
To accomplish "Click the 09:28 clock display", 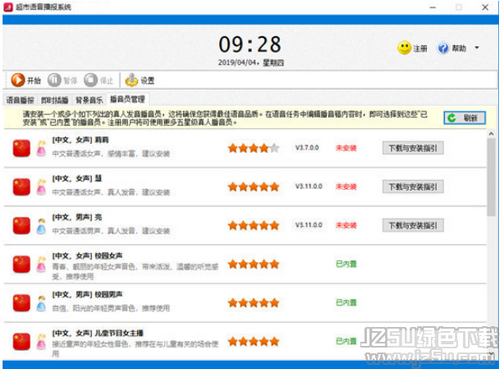I will point(250,44).
